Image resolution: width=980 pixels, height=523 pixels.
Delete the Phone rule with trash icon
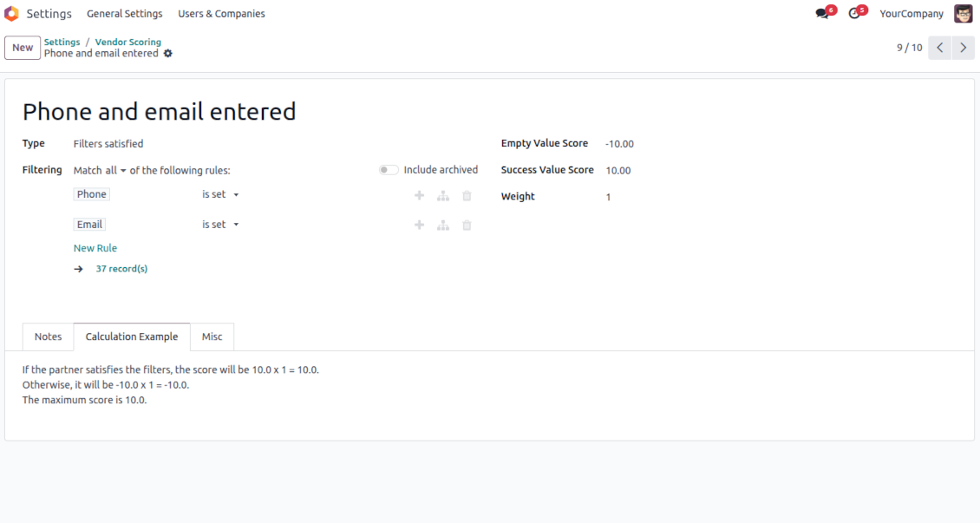point(467,195)
